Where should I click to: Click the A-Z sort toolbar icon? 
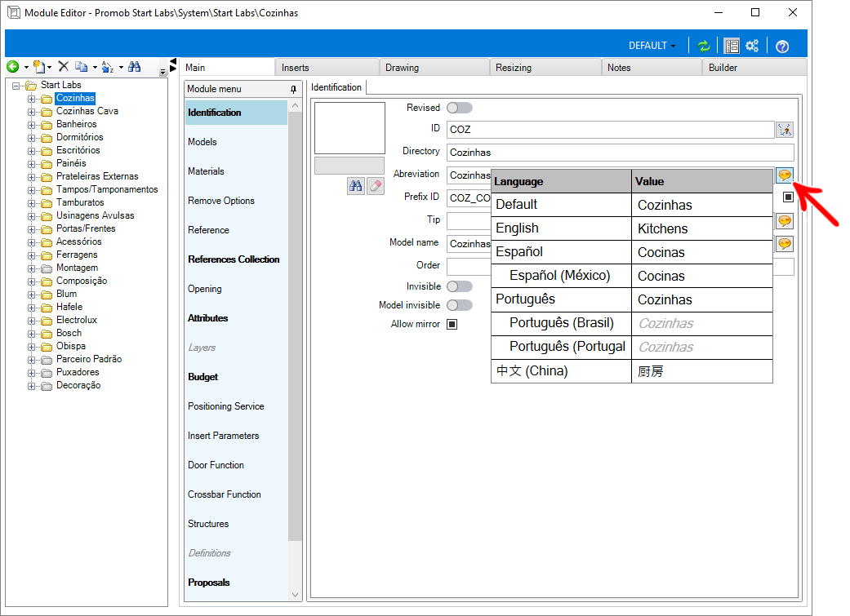107,67
